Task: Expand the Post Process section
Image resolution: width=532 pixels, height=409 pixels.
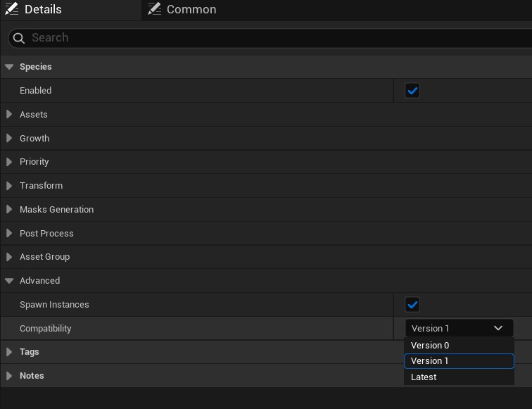Action: point(9,233)
